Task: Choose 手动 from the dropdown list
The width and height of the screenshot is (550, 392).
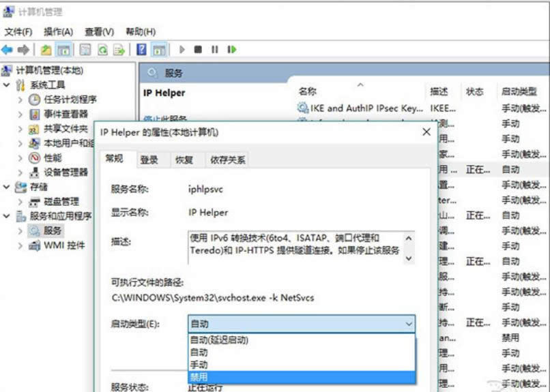Action: click(302, 365)
